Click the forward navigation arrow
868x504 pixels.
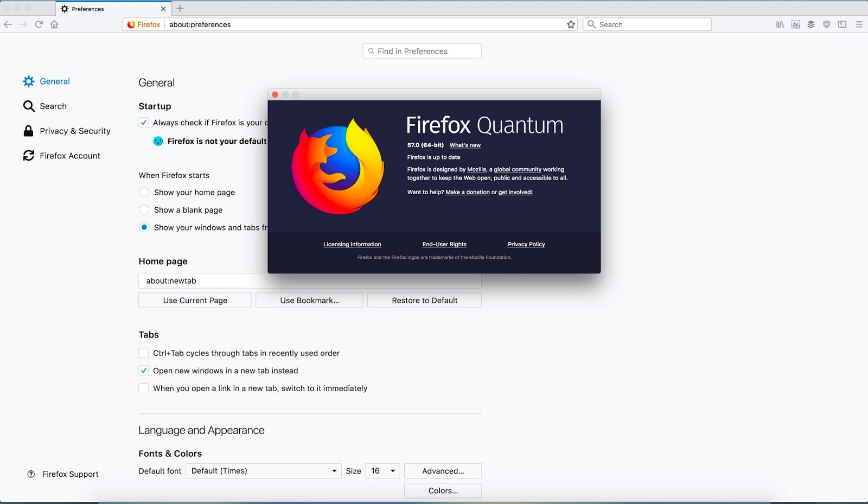pyautogui.click(x=23, y=24)
